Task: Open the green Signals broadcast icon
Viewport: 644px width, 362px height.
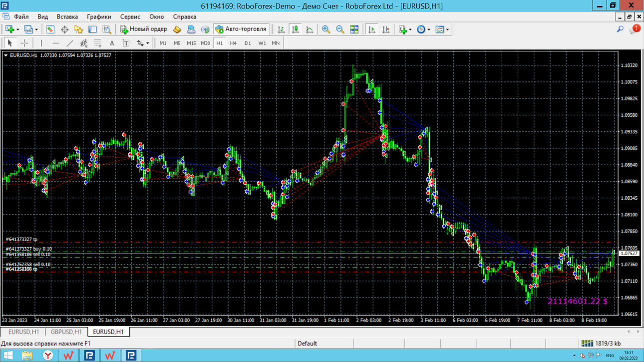Action: [205, 29]
